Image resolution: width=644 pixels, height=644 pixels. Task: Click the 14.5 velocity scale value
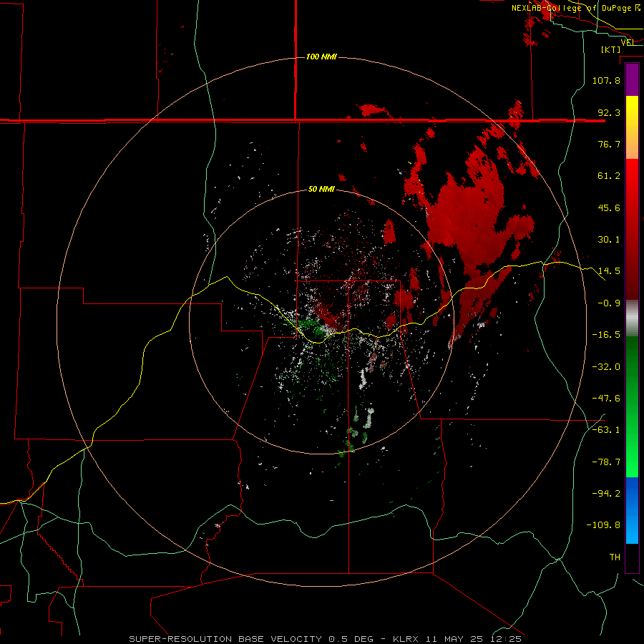(x=609, y=271)
